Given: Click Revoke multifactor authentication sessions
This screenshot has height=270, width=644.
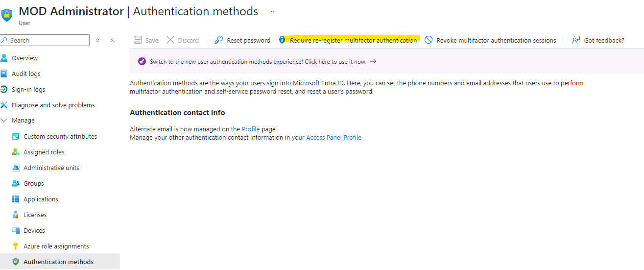Looking at the screenshot, I should click(497, 40).
